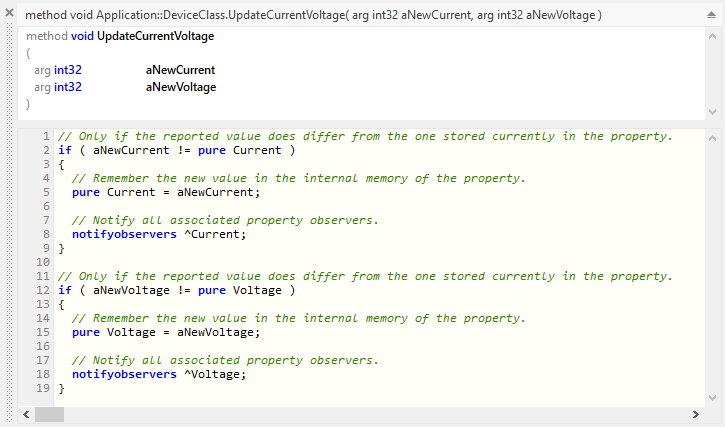Click the 'notifyobservers ^Voltage' statement

coord(158,374)
